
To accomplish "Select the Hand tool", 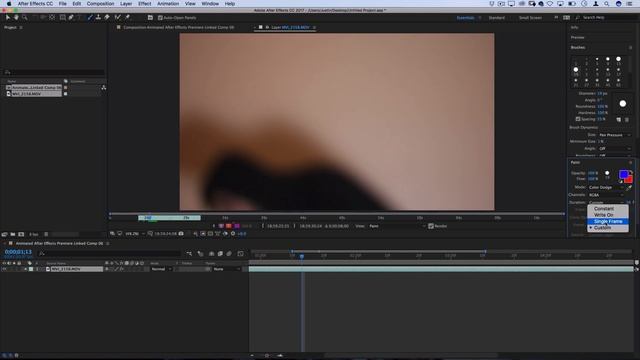I will (16, 18).
